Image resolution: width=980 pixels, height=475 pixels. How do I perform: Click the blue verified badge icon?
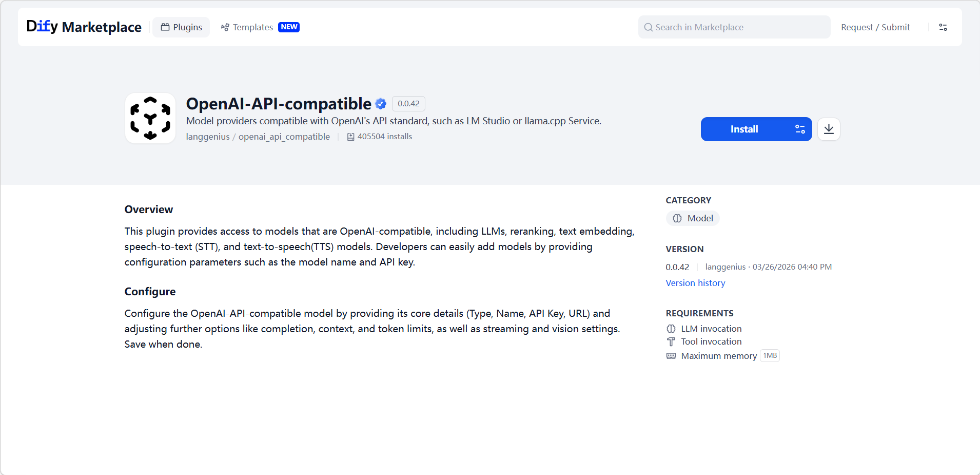click(x=381, y=104)
